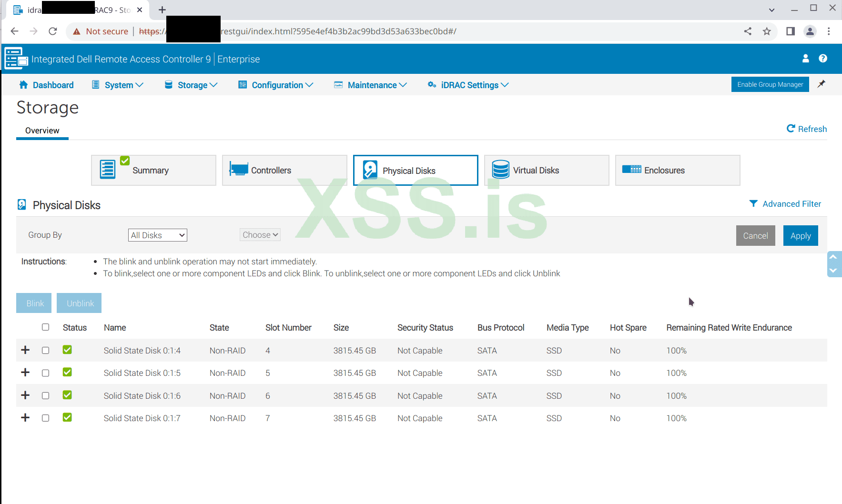
Task: Expand details for Solid State Disk 0:1:5
Action: pyautogui.click(x=25, y=373)
